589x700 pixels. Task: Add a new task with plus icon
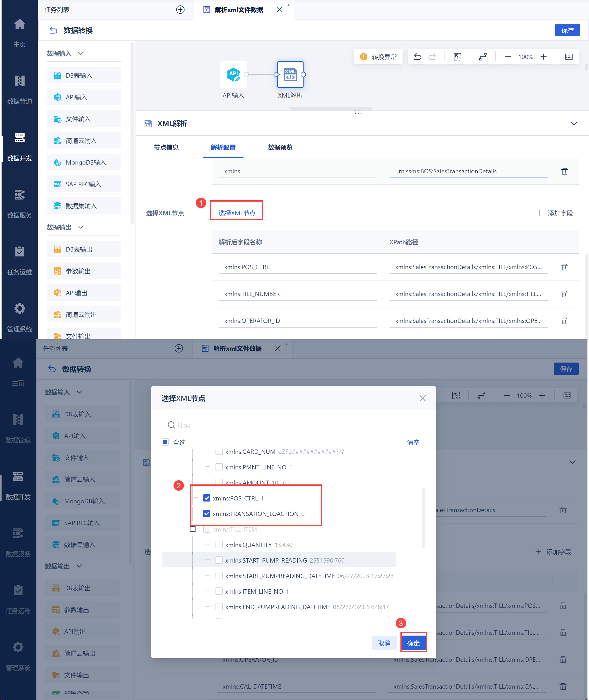180,10
